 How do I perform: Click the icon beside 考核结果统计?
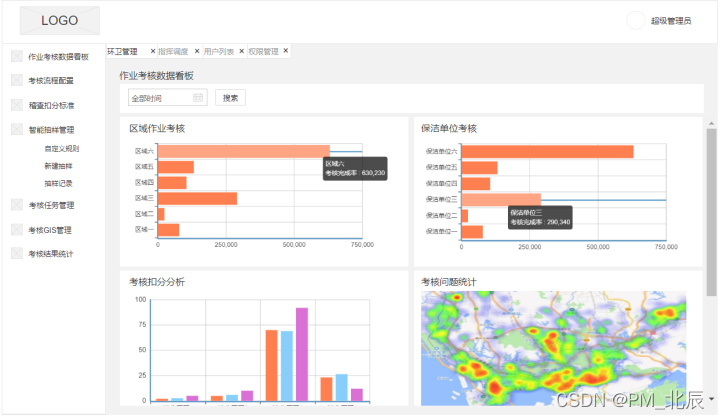tap(17, 254)
